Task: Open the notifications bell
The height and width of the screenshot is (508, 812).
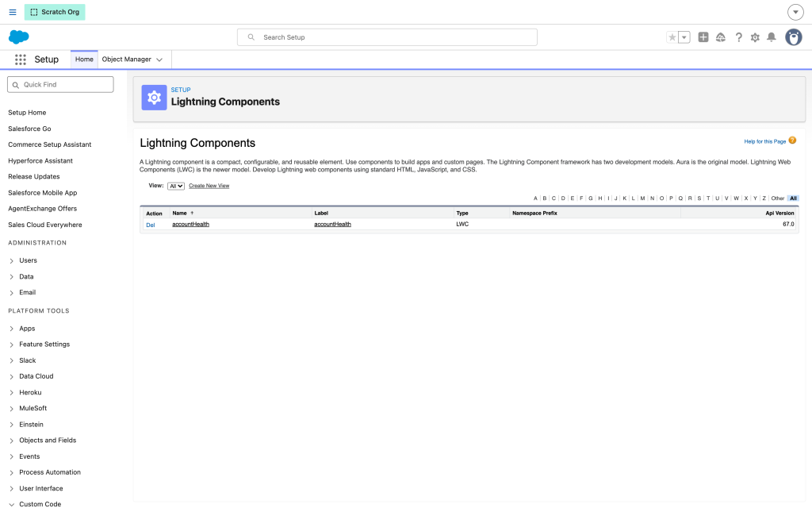Action: 771,37
